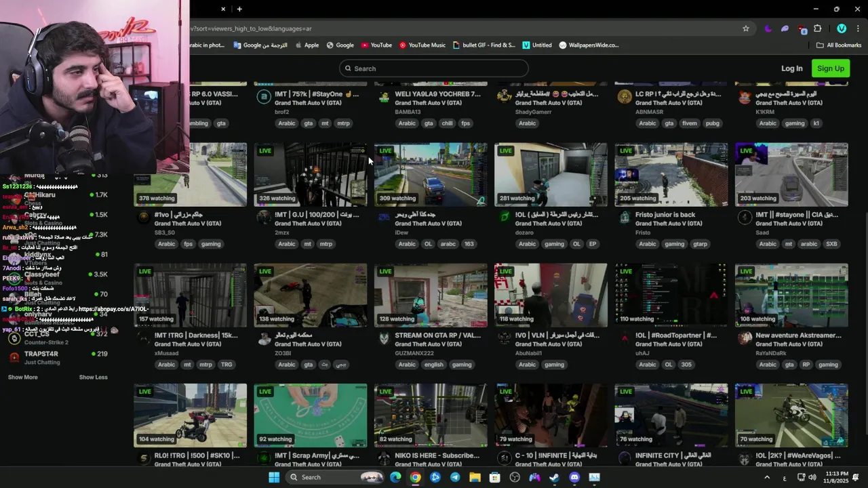868x488 pixels.
Task: Bookmark this page with the star icon
Action: tap(746, 28)
